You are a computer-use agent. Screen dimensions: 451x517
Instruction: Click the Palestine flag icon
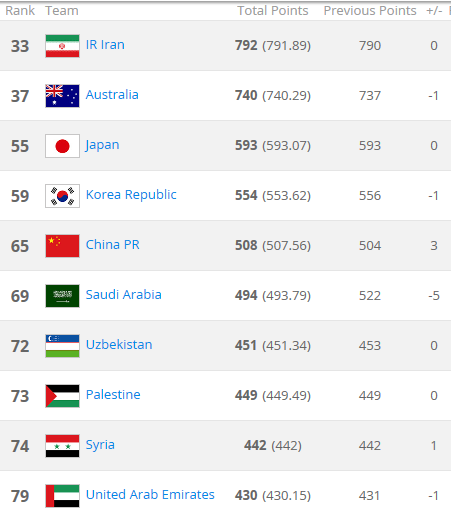pos(62,396)
